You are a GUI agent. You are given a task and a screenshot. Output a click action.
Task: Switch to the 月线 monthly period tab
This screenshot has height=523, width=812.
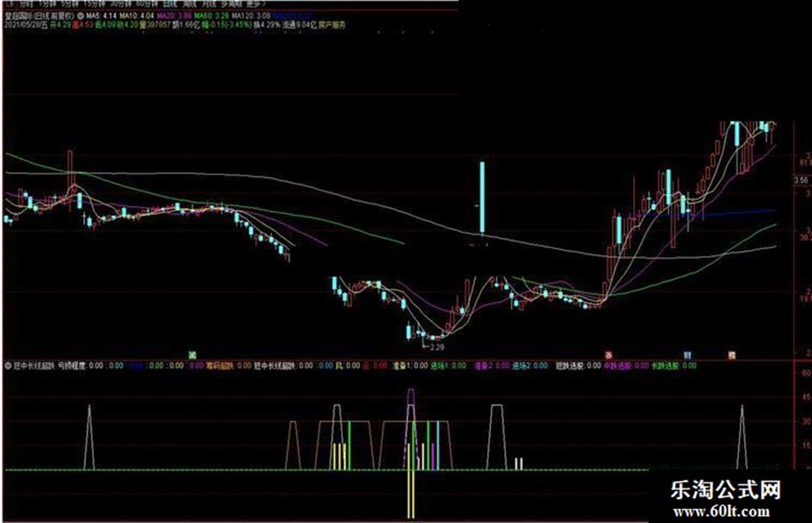coord(209,3)
